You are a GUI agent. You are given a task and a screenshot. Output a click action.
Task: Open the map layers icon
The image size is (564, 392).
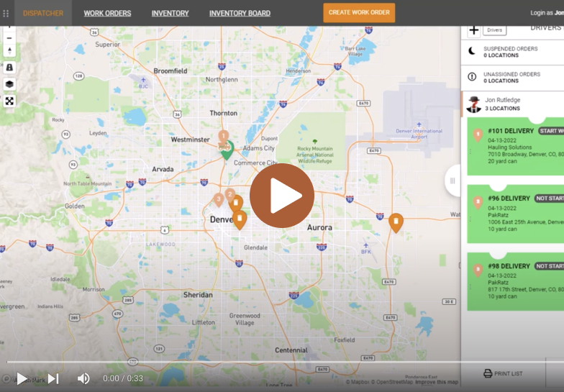pos(9,84)
